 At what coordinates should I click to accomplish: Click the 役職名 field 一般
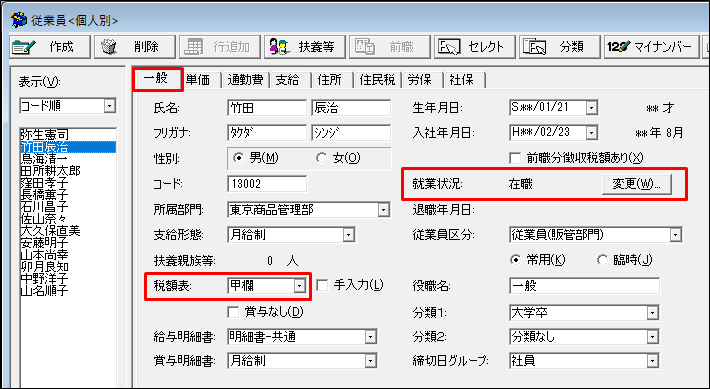point(584,286)
